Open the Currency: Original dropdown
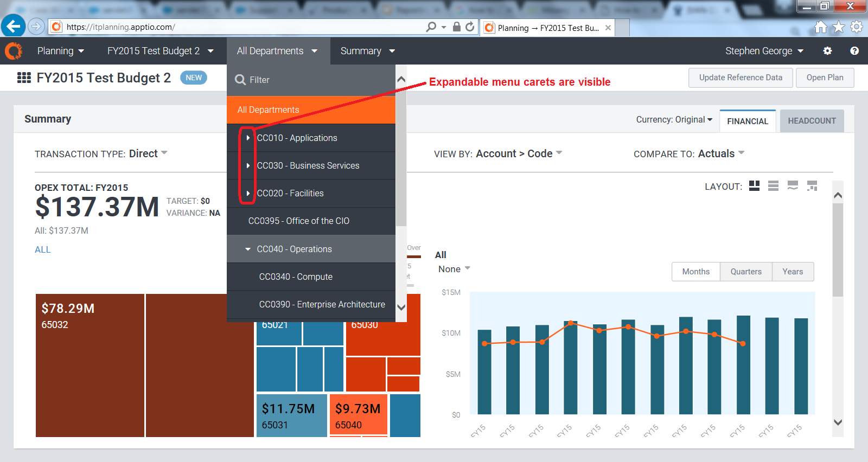Screen dimensions: 868x462 click(674, 119)
